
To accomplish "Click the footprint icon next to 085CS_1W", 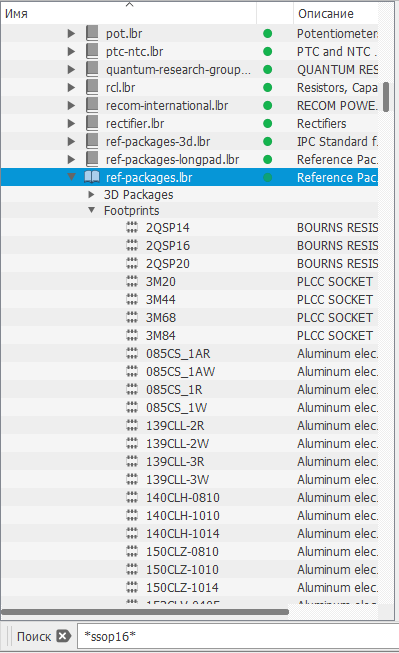I will tap(132, 407).
